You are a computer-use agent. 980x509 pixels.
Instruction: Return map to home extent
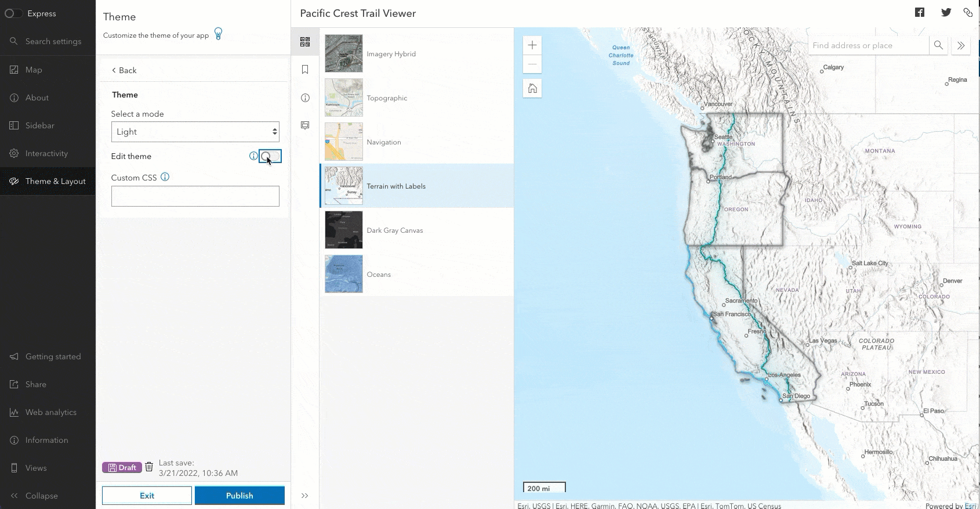tap(532, 88)
